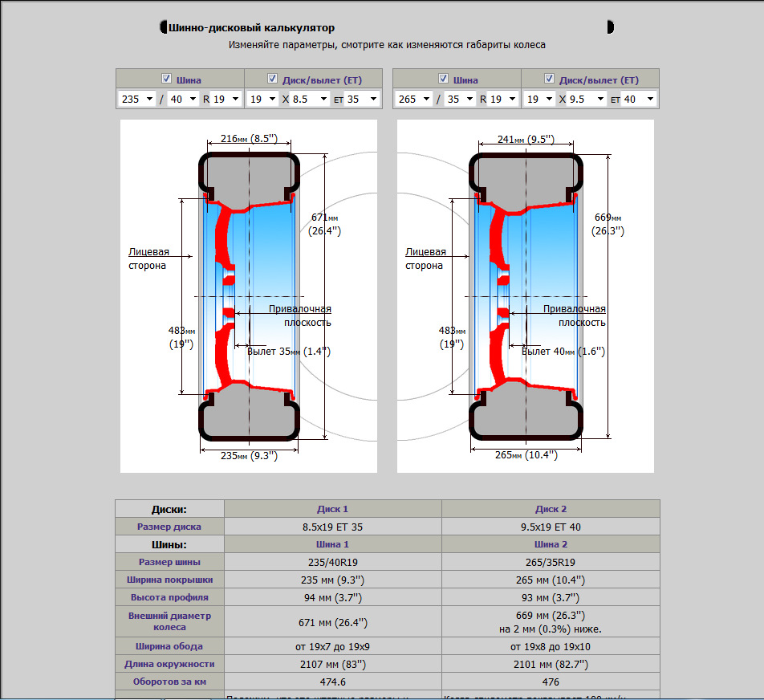Toggle the right Шина checkbox

click(443, 79)
